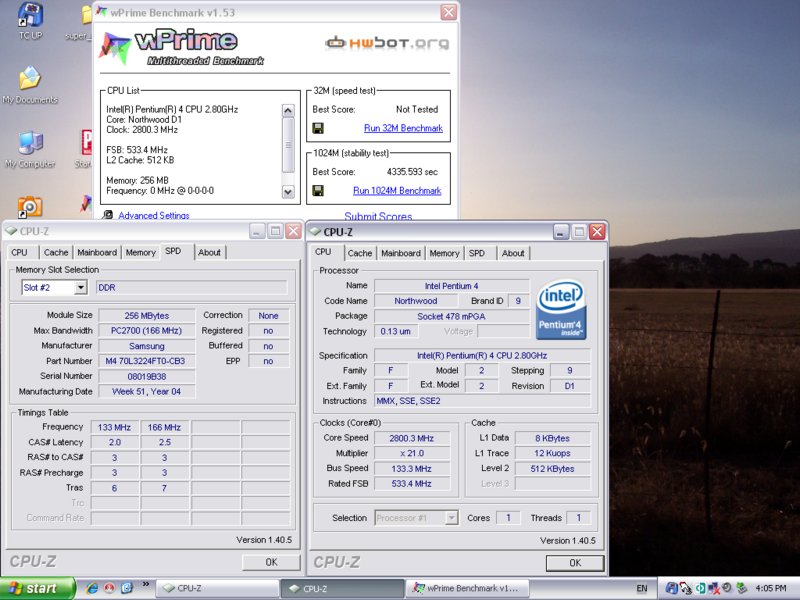This screenshot has width=800, height=600.
Task: Open Slot #2 memory slot dropdown
Action: 81,288
